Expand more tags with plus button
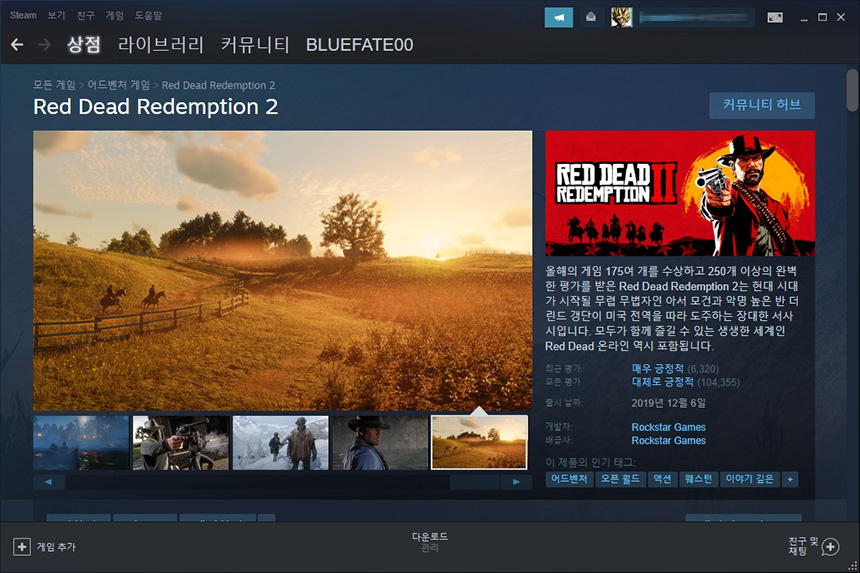This screenshot has height=573, width=860. [x=790, y=479]
